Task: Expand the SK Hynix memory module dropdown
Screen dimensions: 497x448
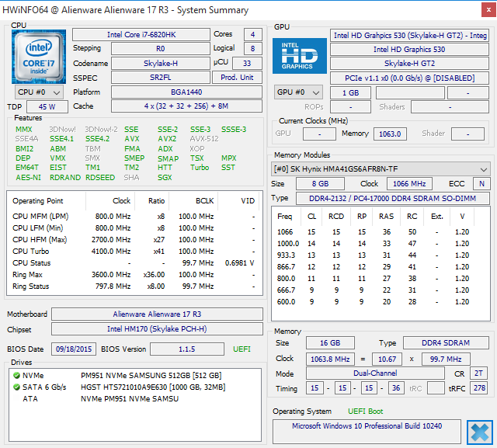Action: coord(381,169)
